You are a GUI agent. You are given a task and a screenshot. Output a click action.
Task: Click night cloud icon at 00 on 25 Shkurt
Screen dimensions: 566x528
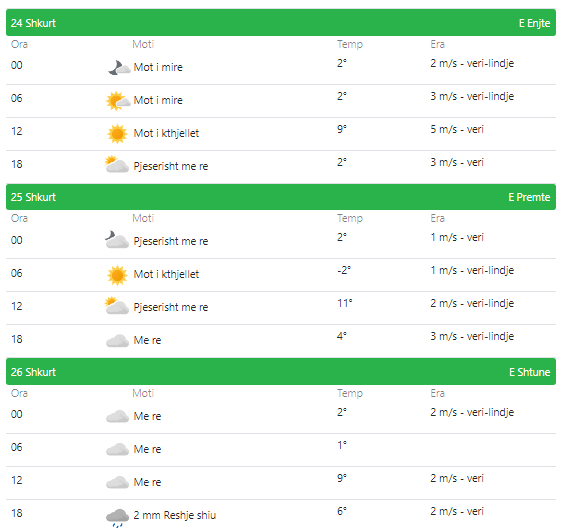pos(117,240)
